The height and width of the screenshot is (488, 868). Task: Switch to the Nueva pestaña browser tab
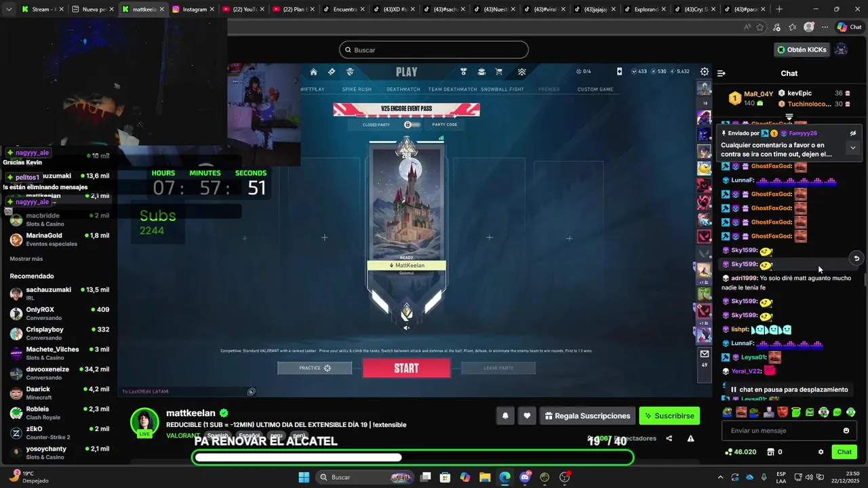93,9
